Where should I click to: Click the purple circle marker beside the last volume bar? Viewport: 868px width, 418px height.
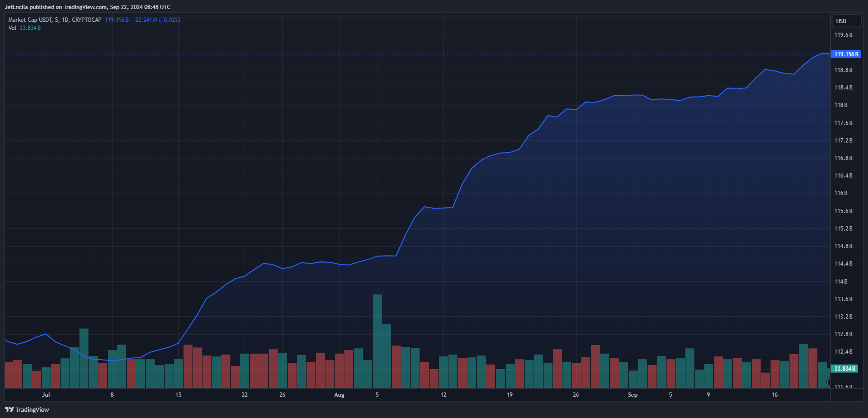point(829,382)
